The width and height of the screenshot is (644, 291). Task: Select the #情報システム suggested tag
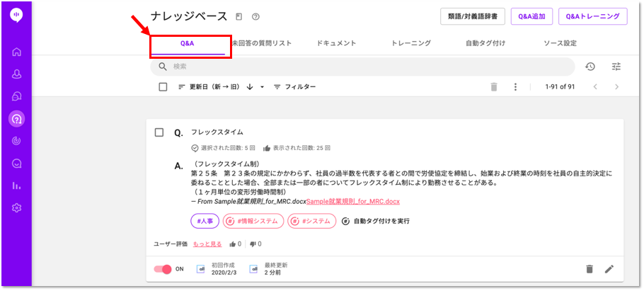click(x=253, y=221)
